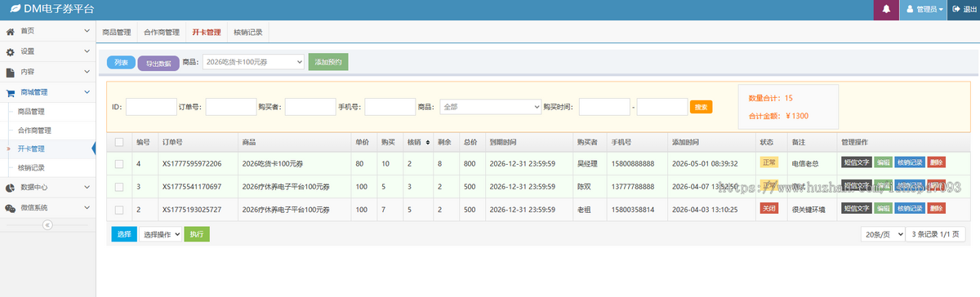Click the logout icon labeled 退出
The width and height of the screenshot is (980, 297).
(956, 10)
